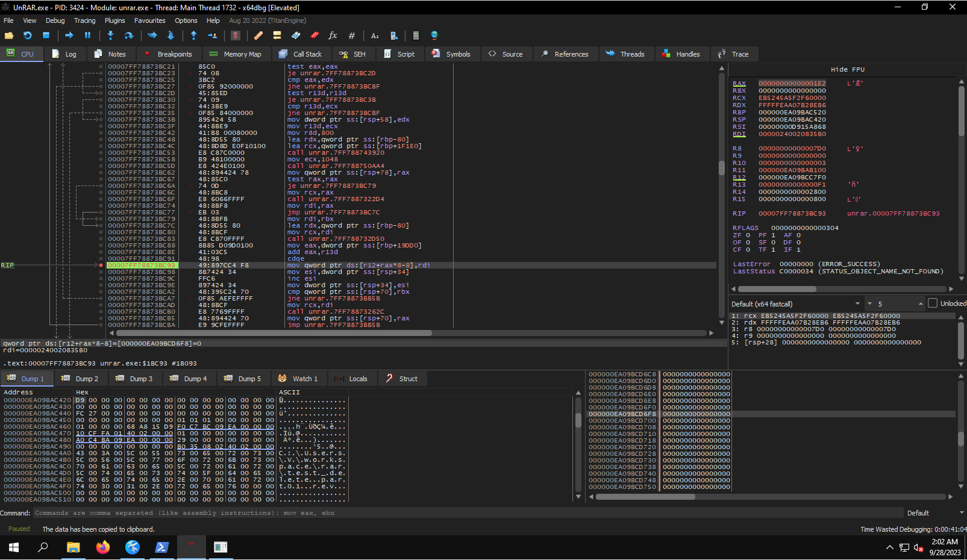
Task: Show labels using the blue tags icon
Action: tap(296, 36)
